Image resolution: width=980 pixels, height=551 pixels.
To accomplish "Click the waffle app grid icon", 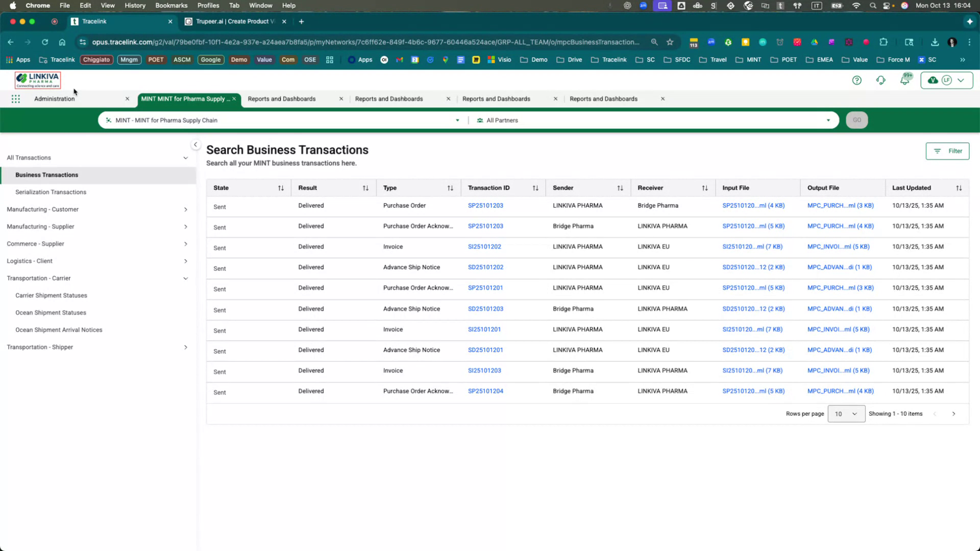I will pos(15,98).
